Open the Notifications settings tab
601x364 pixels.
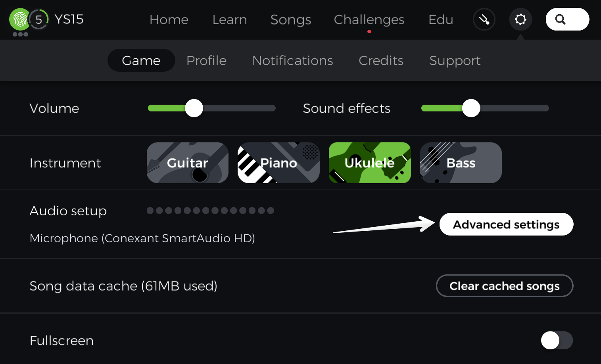(x=292, y=61)
